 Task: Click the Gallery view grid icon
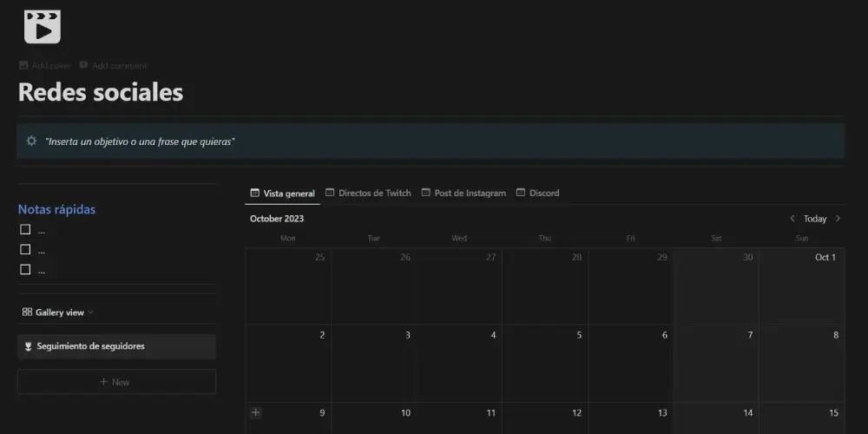(27, 312)
